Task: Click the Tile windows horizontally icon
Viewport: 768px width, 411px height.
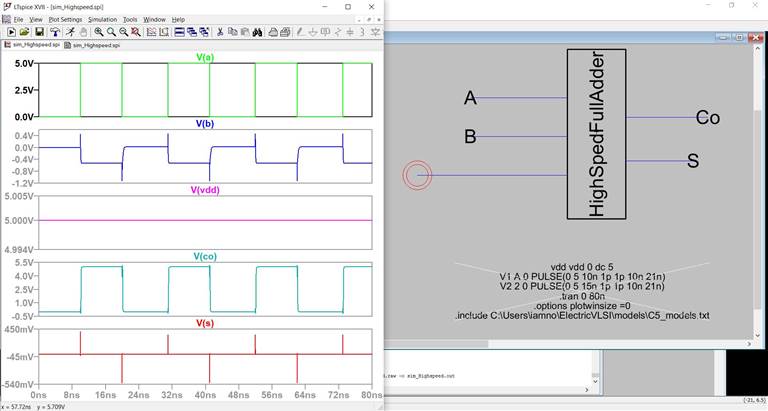Action: [x=180, y=32]
